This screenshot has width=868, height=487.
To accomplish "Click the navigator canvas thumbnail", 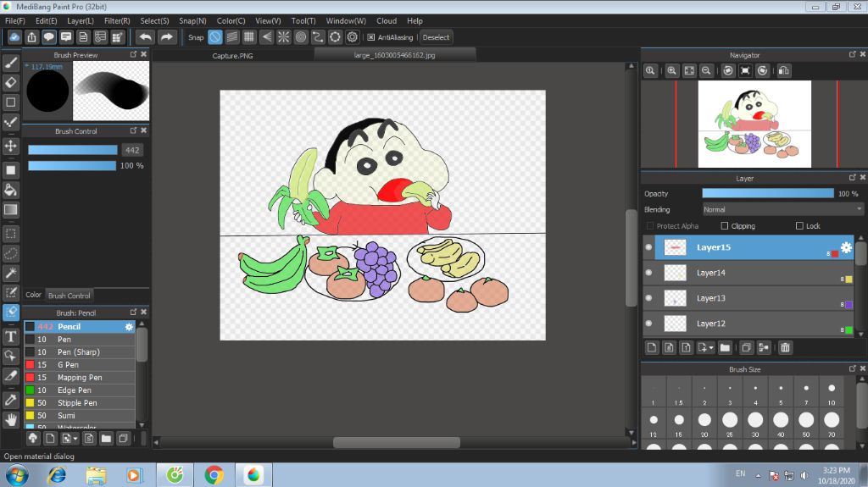I will pos(754,124).
